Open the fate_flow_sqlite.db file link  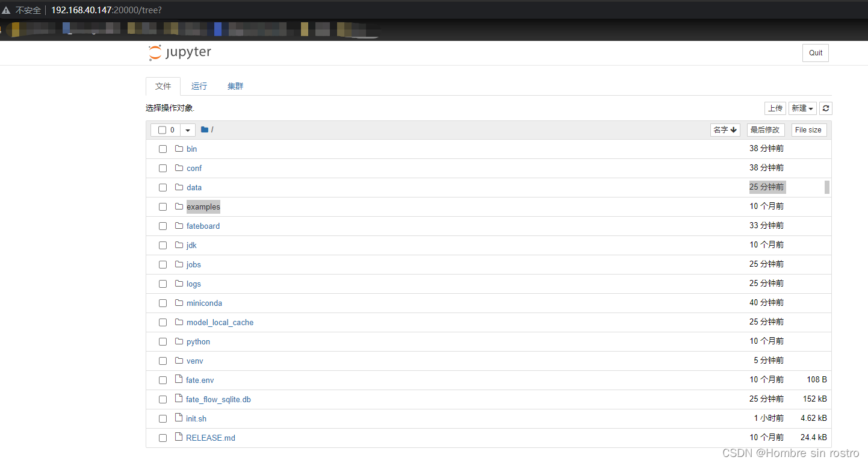(x=219, y=399)
